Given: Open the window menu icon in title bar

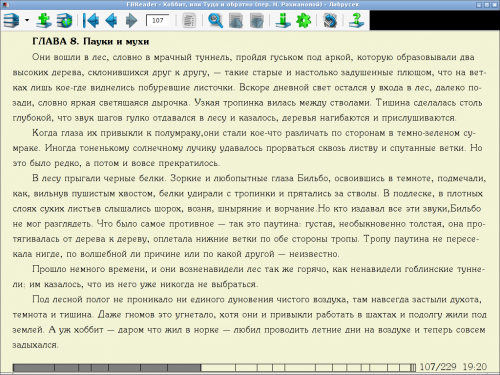Looking at the screenshot, I should pos(5,5).
